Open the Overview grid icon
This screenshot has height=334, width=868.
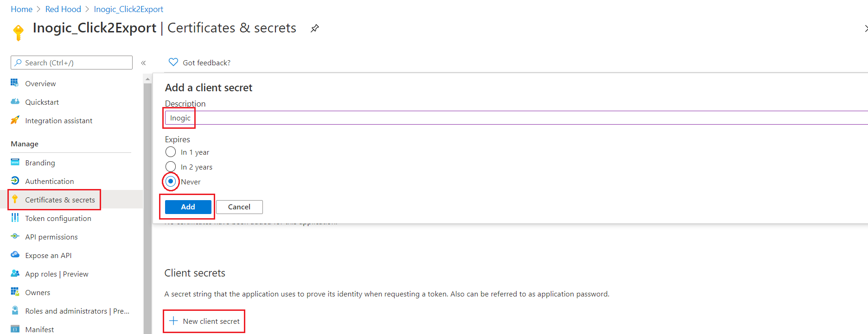pos(15,83)
